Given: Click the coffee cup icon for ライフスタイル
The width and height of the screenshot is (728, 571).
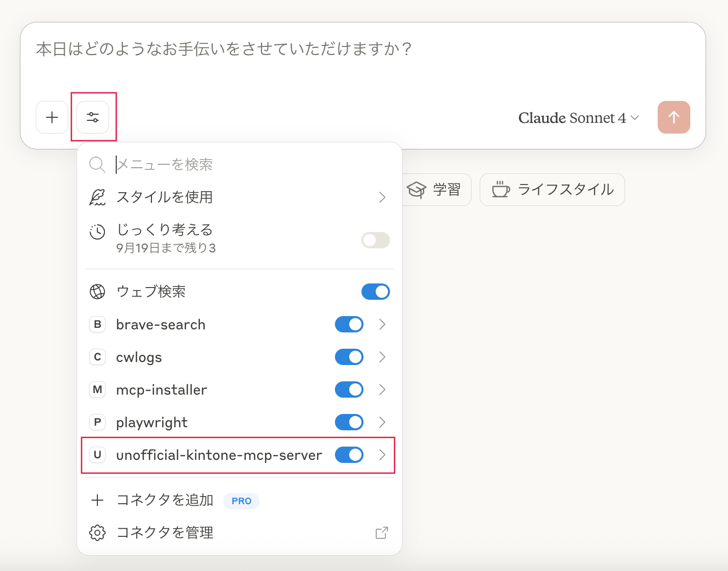Looking at the screenshot, I should [501, 189].
